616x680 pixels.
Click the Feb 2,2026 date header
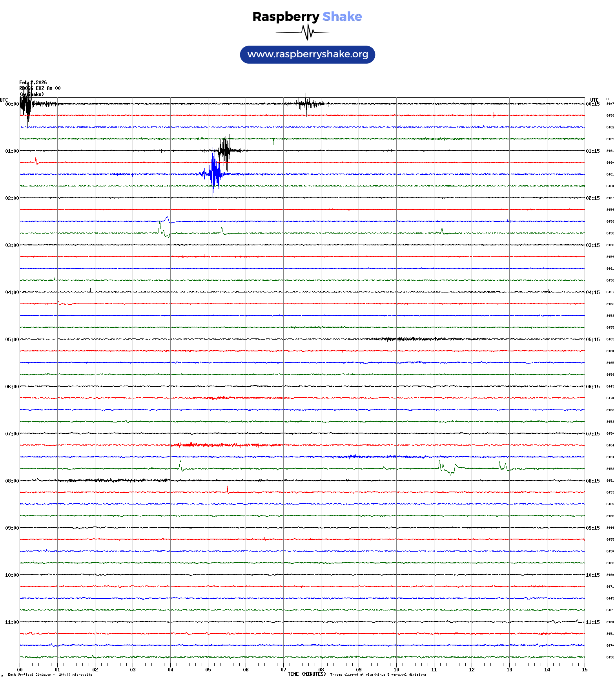click(x=33, y=82)
